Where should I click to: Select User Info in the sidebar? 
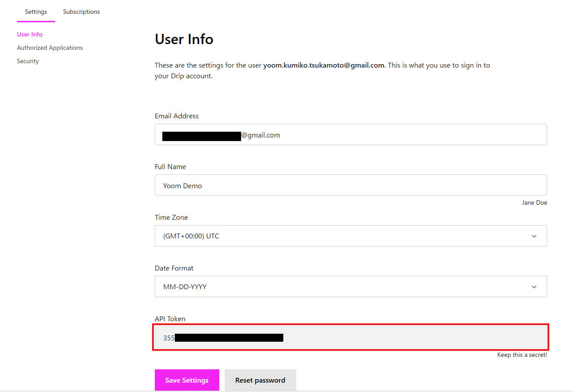[30, 34]
